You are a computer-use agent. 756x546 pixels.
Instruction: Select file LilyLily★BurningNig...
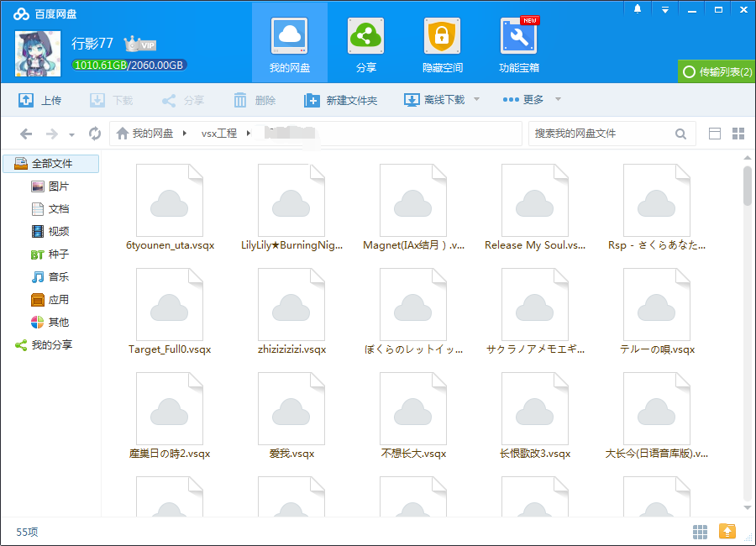[x=291, y=207]
